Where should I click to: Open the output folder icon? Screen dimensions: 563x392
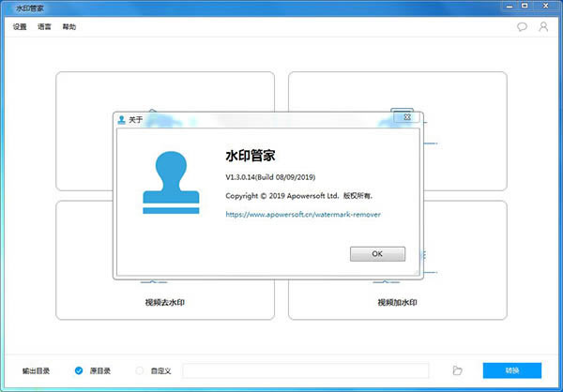point(457,370)
